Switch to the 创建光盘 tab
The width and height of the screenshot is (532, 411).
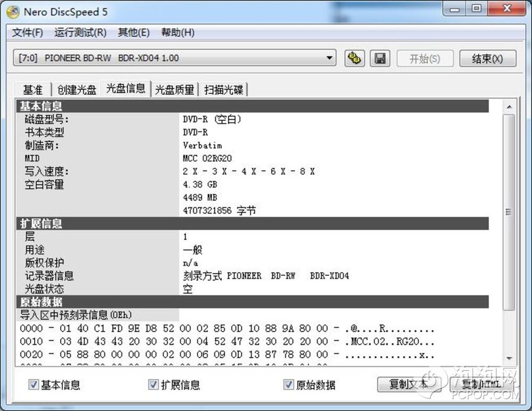(77, 90)
